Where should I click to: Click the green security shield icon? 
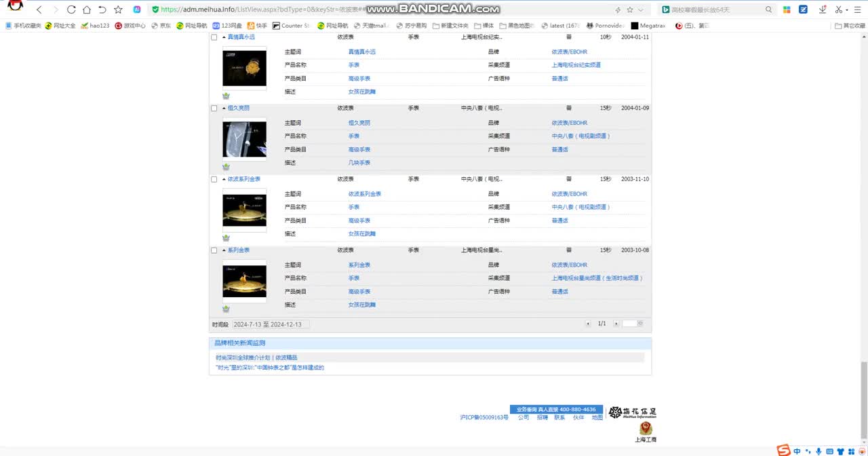(155, 9)
